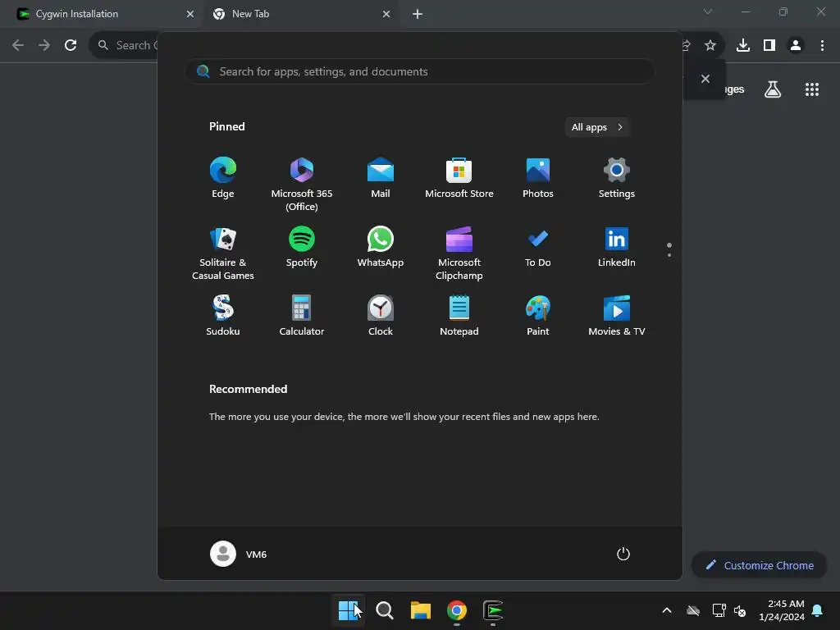Open Microsoft Store

[459, 178]
